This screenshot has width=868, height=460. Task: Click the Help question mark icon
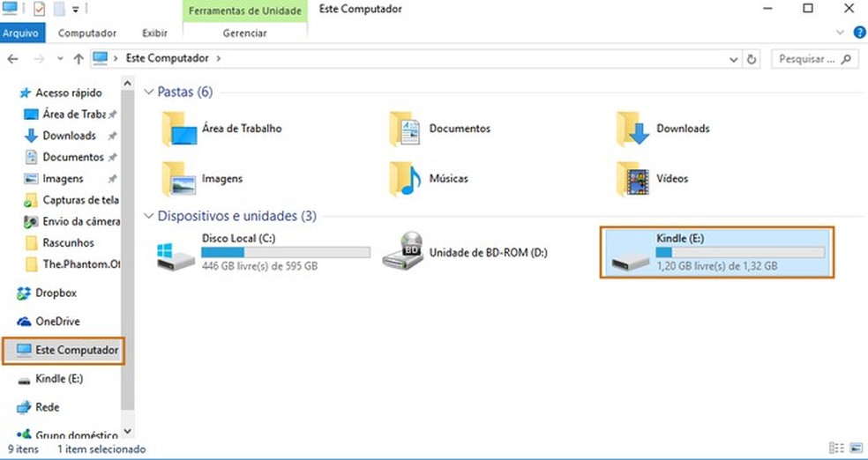(x=859, y=33)
